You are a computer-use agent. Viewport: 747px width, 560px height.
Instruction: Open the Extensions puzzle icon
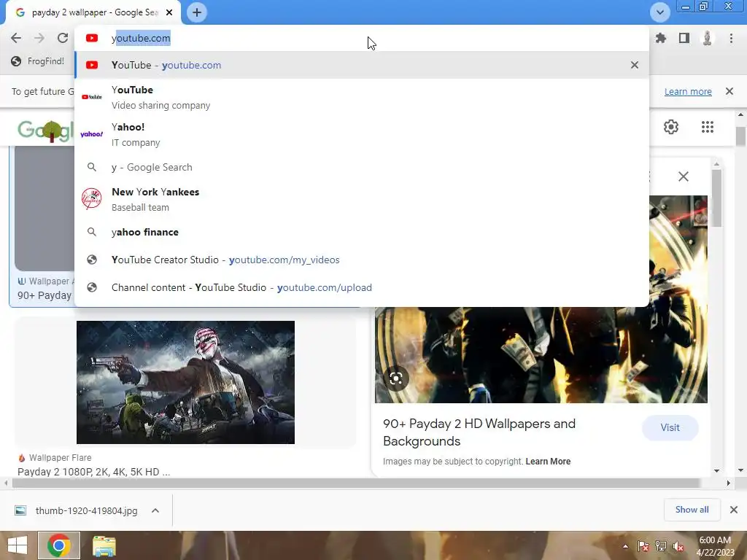click(x=661, y=38)
